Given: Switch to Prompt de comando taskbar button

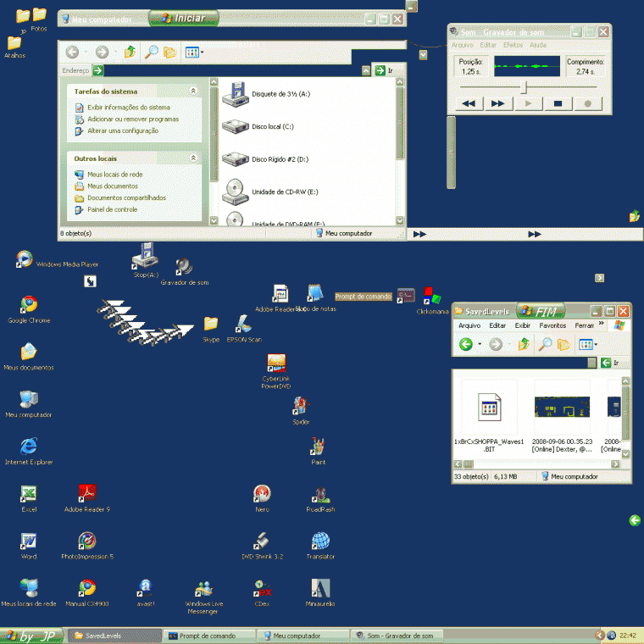Looking at the screenshot, I should 209,636.
